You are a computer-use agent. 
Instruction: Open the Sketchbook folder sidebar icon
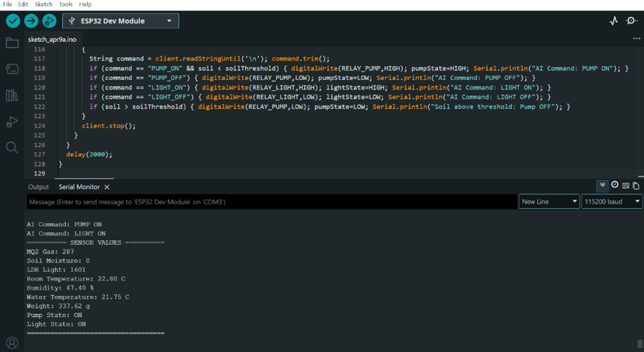click(x=12, y=43)
